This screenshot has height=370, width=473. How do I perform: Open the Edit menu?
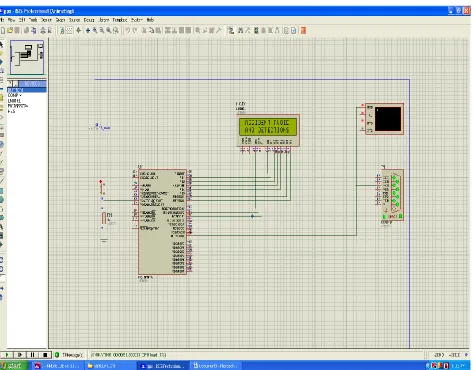point(22,20)
